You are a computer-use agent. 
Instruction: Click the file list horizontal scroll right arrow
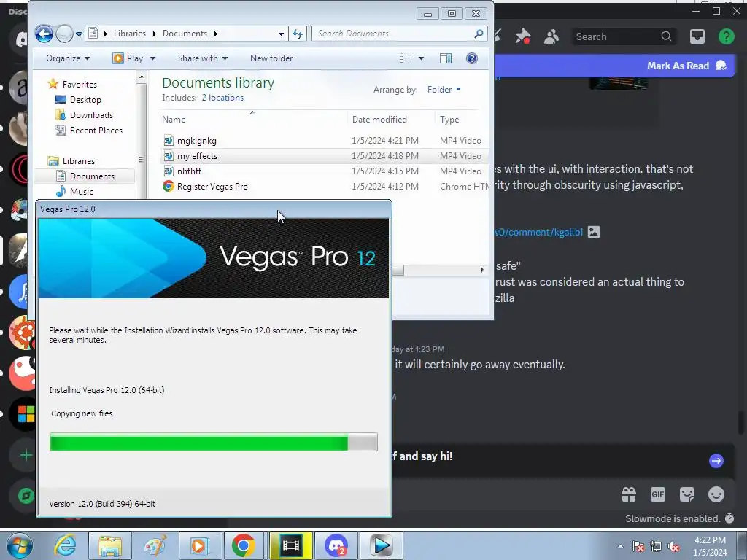tap(482, 270)
